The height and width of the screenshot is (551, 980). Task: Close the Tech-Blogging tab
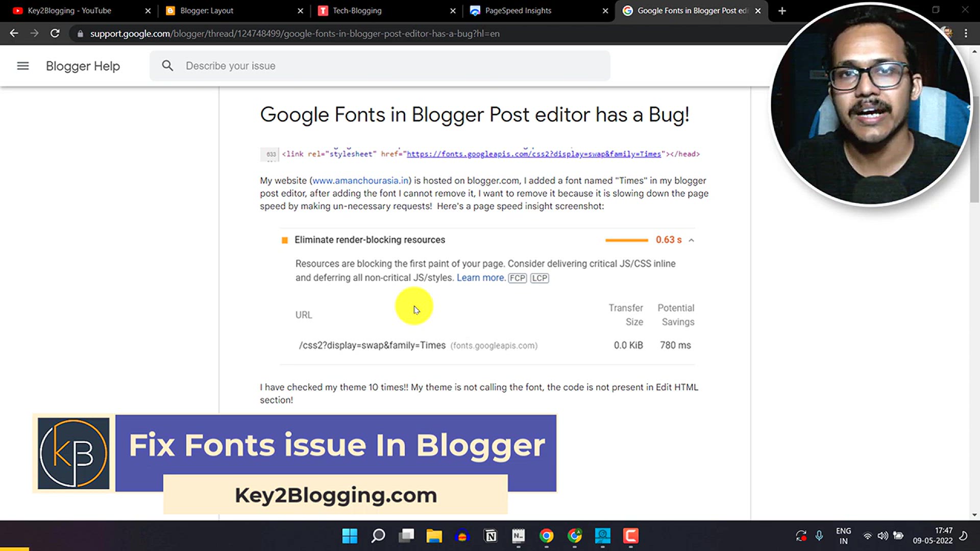click(453, 11)
